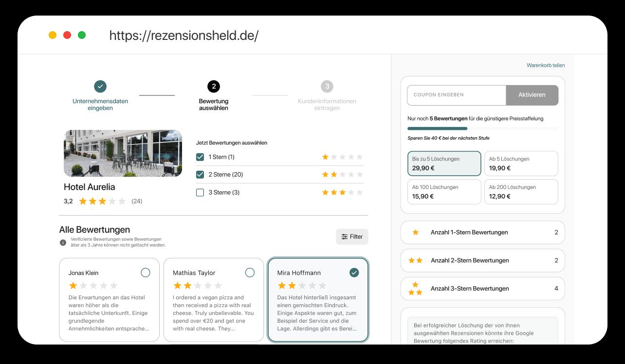Image resolution: width=625 pixels, height=364 pixels.
Task: Click the completed step one checkmark icon
Action: pyautogui.click(x=100, y=87)
